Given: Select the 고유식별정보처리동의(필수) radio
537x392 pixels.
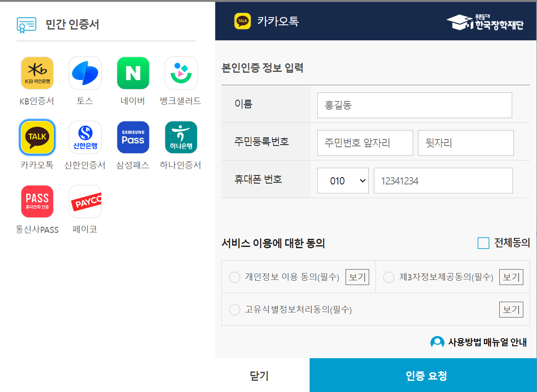Looking at the screenshot, I should [235, 309].
